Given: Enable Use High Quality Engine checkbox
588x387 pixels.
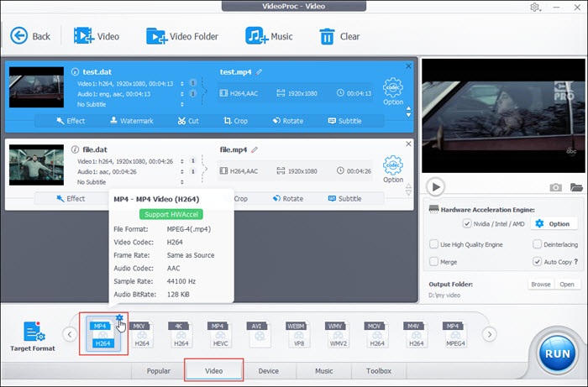Looking at the screenshot, I should pyautogui.click(x=433, y=244).
